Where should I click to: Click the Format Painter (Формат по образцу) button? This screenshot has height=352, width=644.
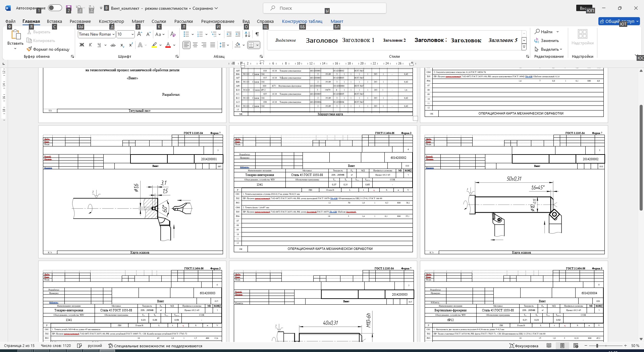pyautogui.click(x=48, y=49)
